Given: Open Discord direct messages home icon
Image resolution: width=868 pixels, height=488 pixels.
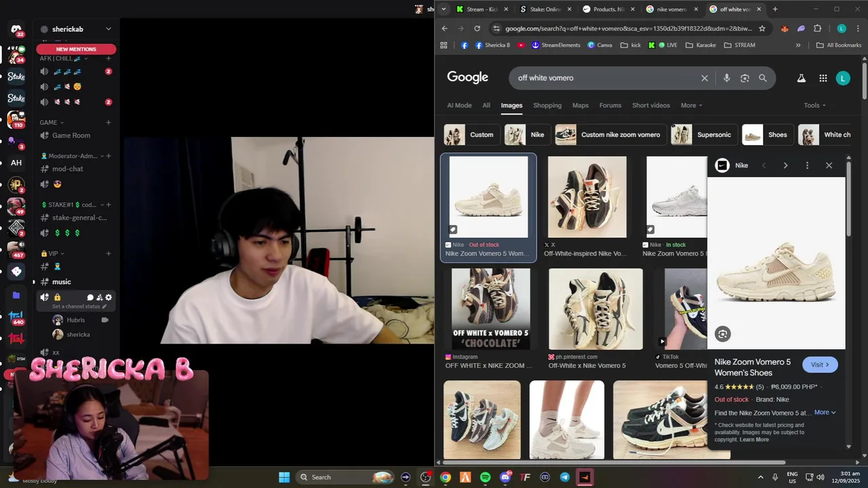Looking at the screenshot, I should (x=16, y=30).
